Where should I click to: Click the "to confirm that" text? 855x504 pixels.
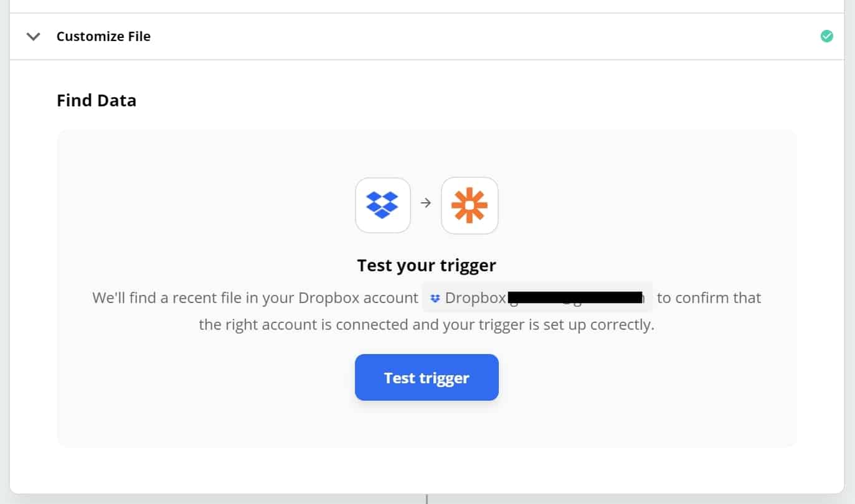pyautogui.click(x=709, y=298)
